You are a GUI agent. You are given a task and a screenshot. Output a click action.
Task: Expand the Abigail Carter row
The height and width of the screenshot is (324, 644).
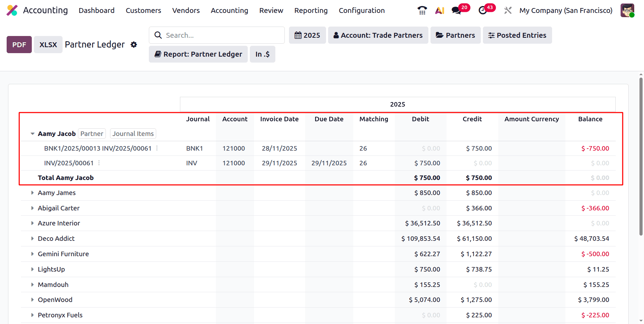[x=32, y=208]
